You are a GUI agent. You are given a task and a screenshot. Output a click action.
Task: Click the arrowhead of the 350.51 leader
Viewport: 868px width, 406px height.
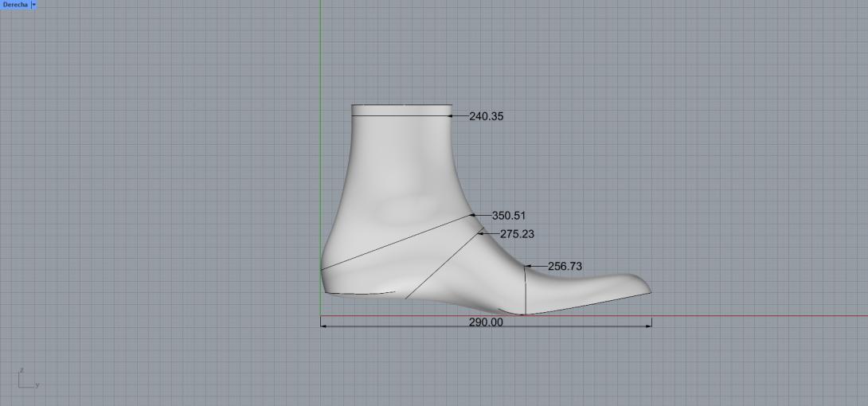[473, 215]
